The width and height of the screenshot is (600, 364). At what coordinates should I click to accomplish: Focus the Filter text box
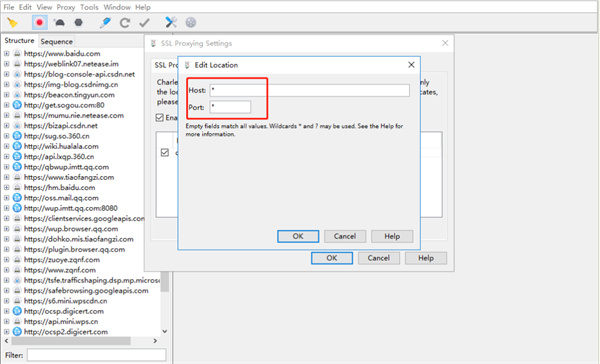(96, 355)
